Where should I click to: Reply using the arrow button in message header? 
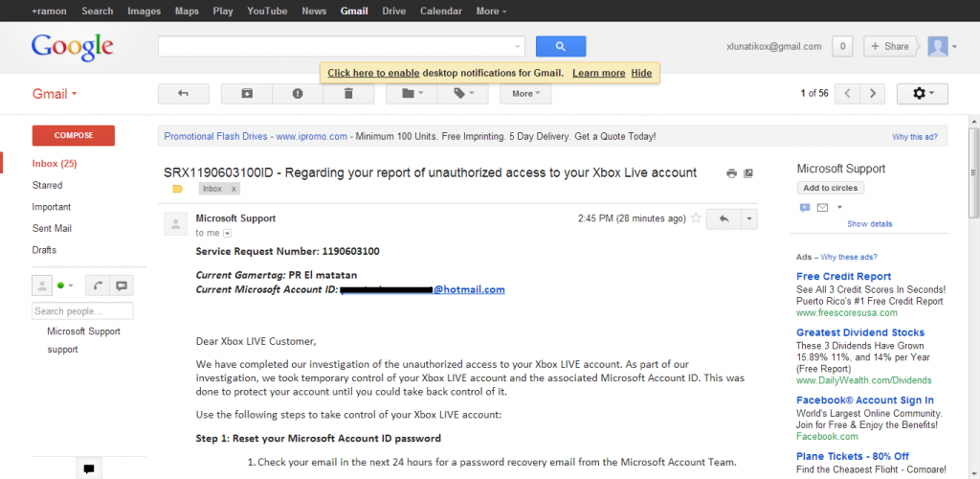point(724,218)
